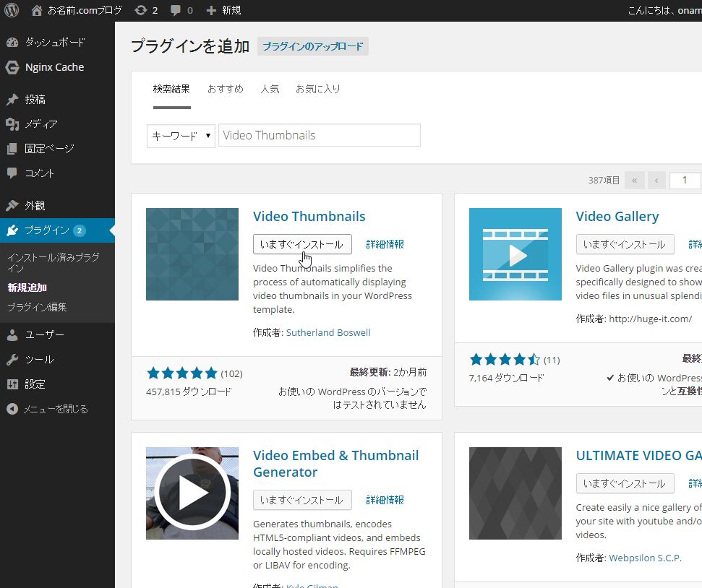Screen dimensions: 702x588
Task: Click ULTIMATE VIDEO GALLERY plugin thumbnail
Action: pos(515,493)
